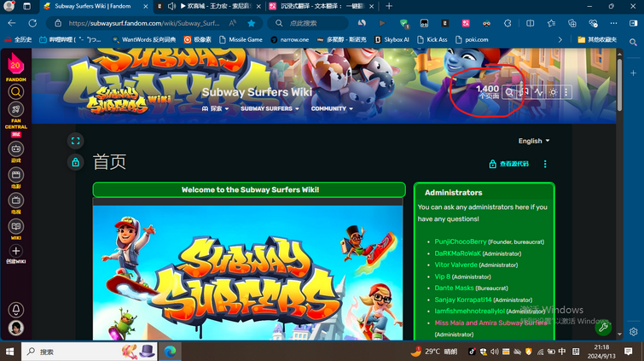
Task: Refresh the current page
Action: (x=32, y=23)
